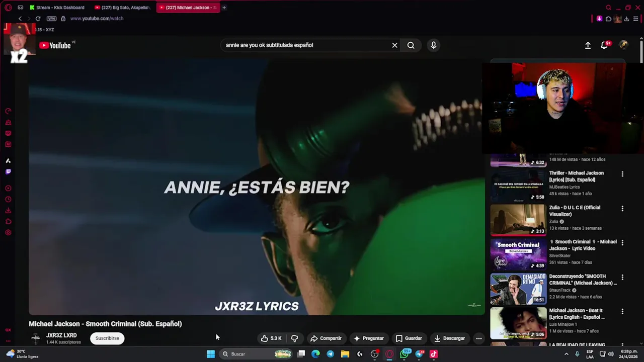The image size is (644, 362).
Task: Open WhatsApp from taskbar
Action: (405, 354)
